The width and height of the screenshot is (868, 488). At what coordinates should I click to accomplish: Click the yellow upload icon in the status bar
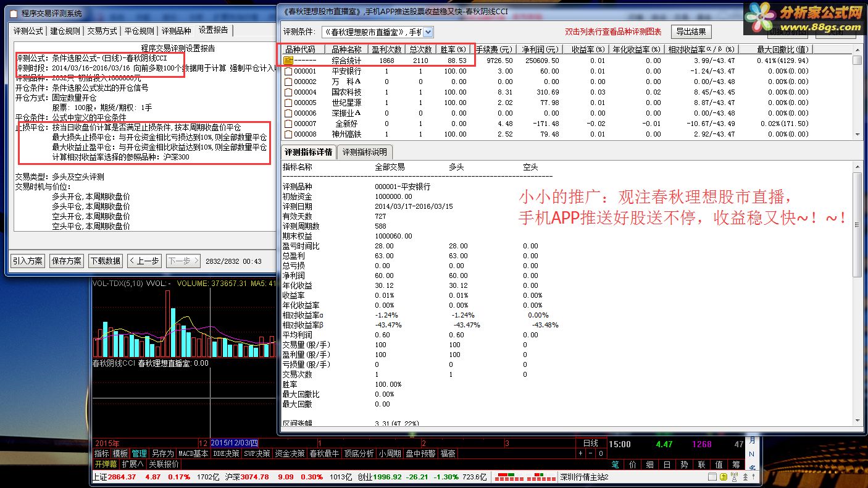(x=724, y=477)
